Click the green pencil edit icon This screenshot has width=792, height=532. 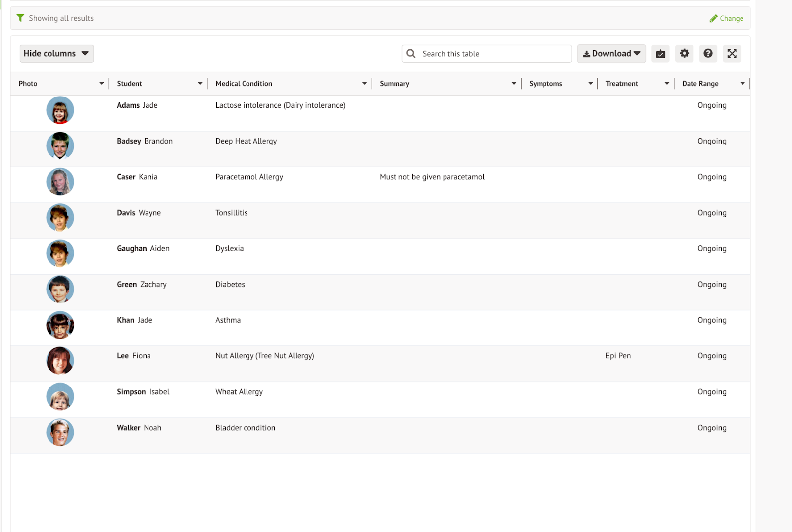(x=713, y=19)
